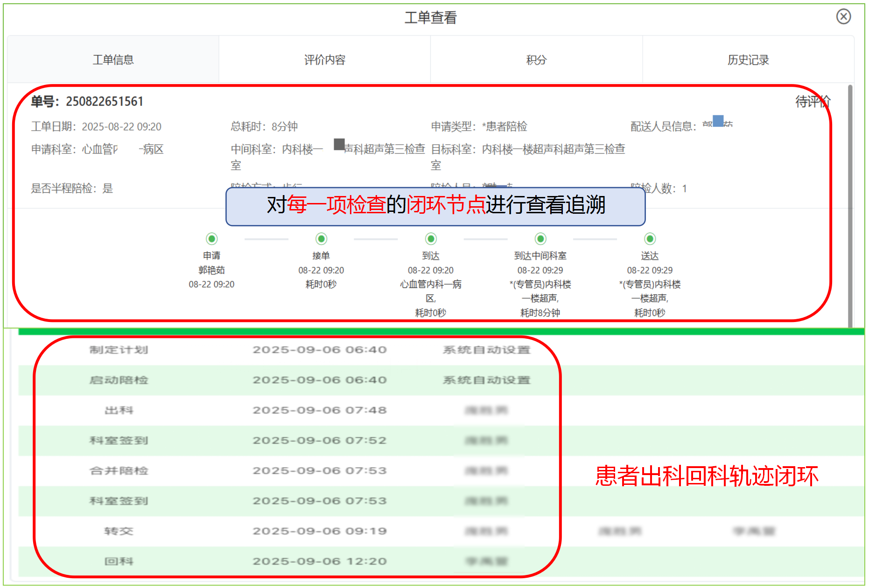The image size is (869, 588).
Task: Click the 合并陪检 row label
Action: coord(119,470)
